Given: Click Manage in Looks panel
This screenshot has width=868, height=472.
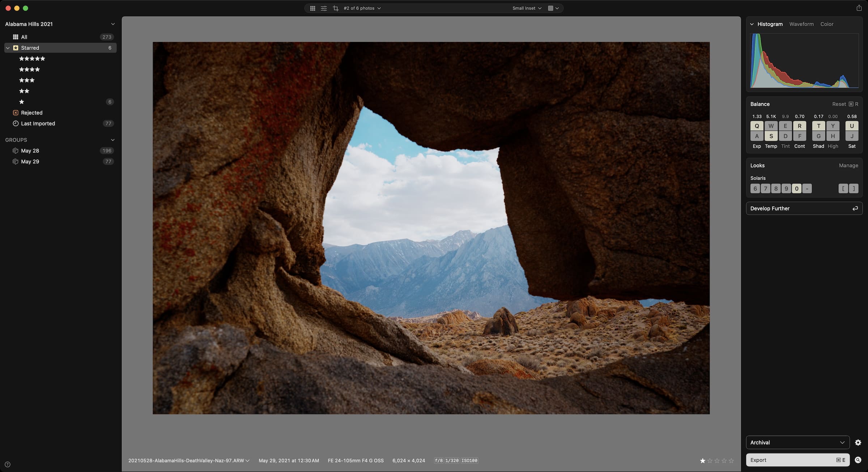Looking at the screenshot, I should pyautogui.click(x=848, y=165).
